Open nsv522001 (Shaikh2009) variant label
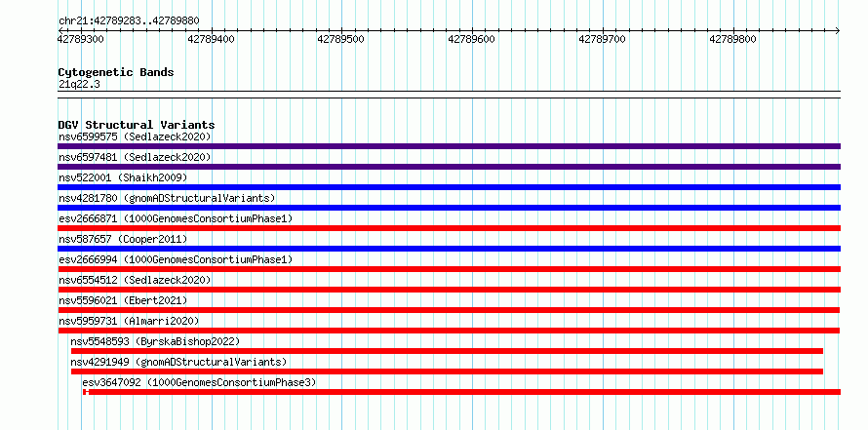 pyautogui.click(x=123, y=177)
